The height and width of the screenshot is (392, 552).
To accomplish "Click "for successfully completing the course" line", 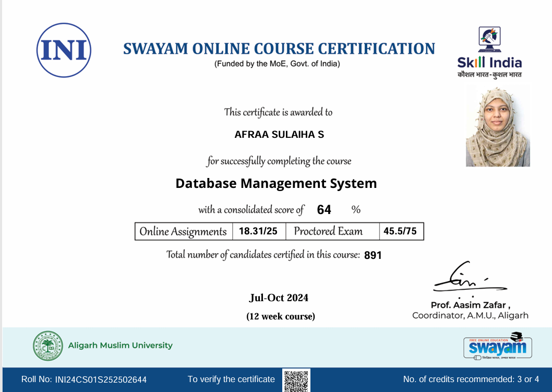I will pos(279,161).
